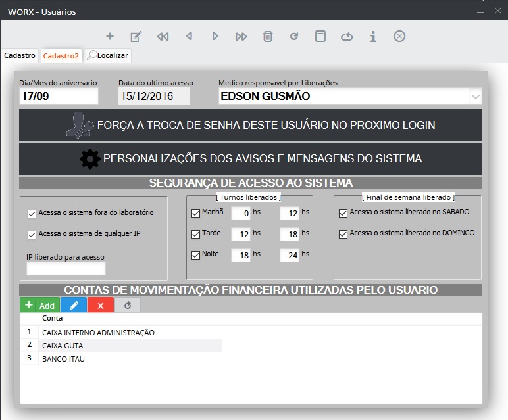Click the EDSON GUSMÃO combo field

(x=343, y=96)
